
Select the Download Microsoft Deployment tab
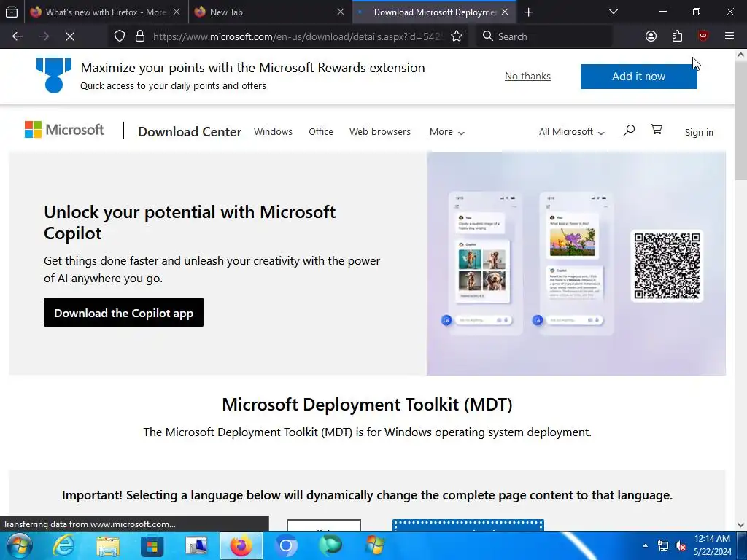click(x=433, y=12)
